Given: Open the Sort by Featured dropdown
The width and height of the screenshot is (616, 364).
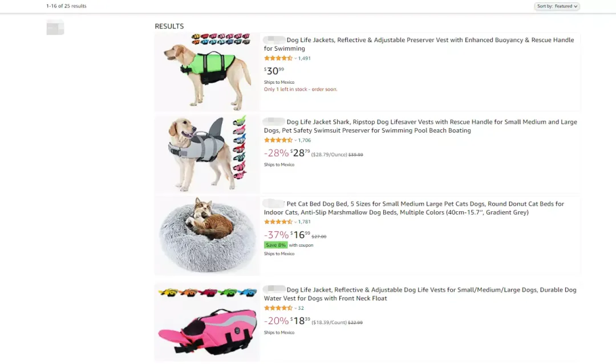Looking at the screenshot, I should click(x=557, y=6).
